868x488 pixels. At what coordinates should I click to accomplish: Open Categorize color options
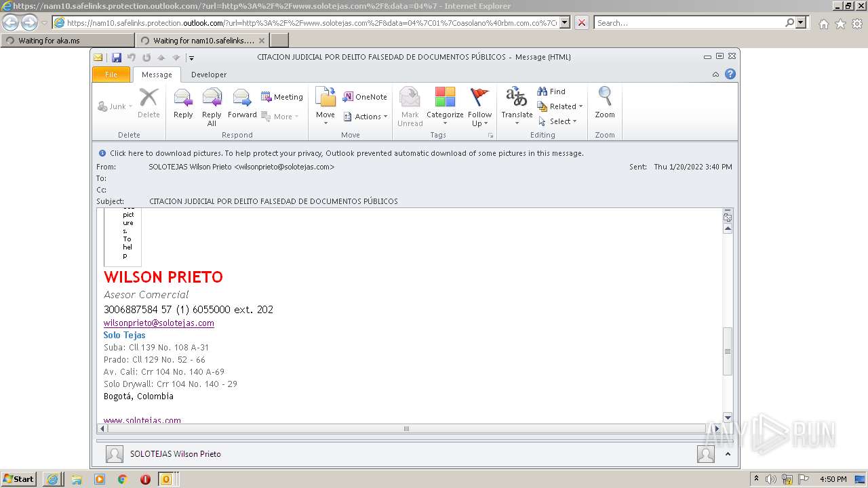point(445,107)
